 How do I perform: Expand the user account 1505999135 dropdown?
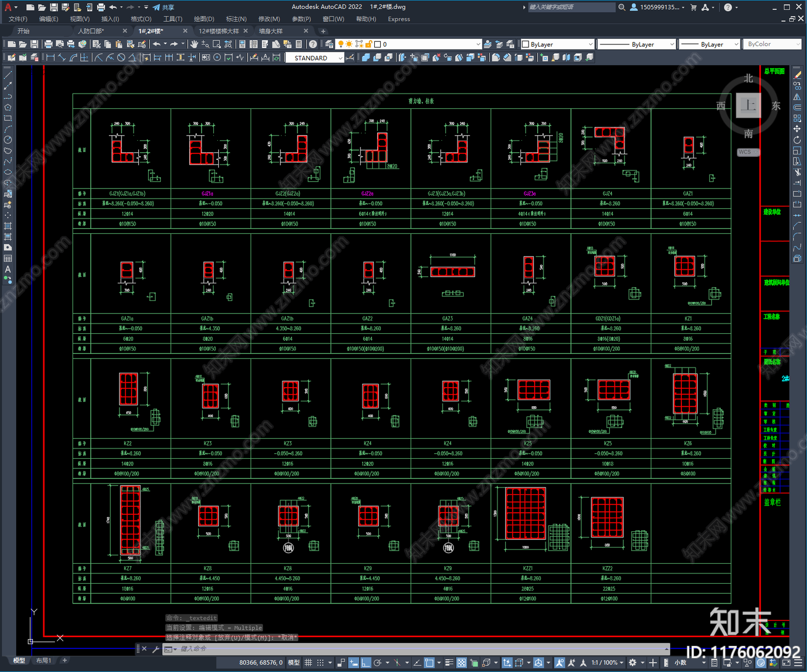[683, 7]
